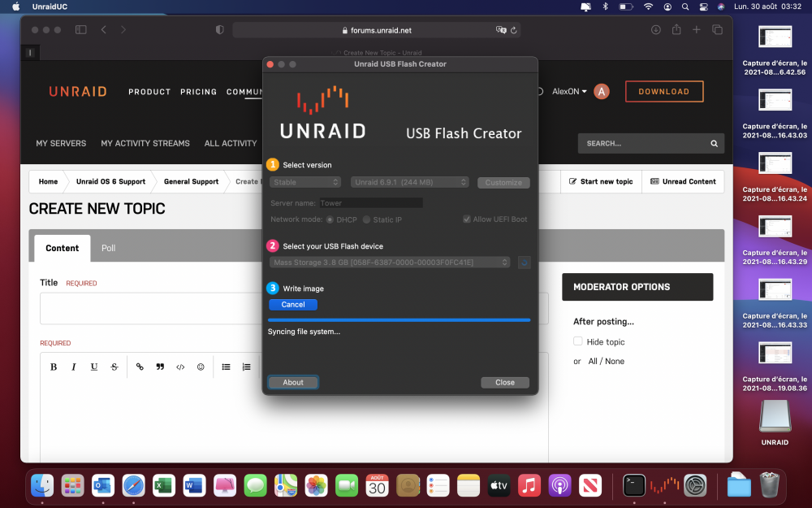This screenshot has width=812, height=508.
Task: Click the Server name field
Action: pyautogui.click(x=371, y=202)
